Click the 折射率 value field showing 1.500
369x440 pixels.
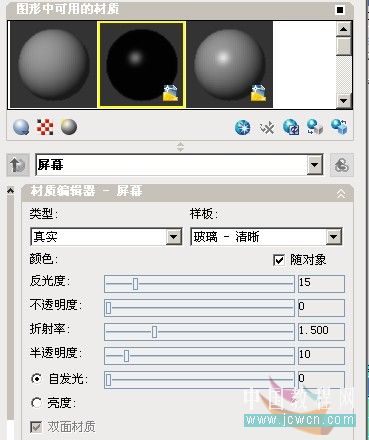(x=321, y=332)
